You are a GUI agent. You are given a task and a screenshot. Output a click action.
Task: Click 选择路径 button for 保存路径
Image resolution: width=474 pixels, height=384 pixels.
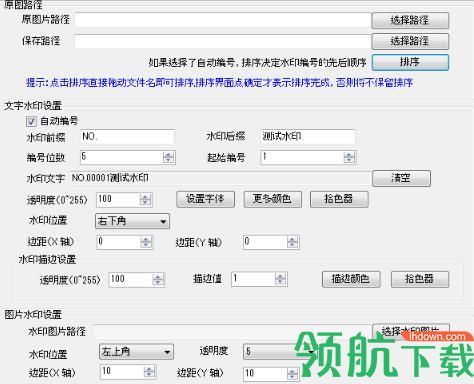click(x=410, y=41)
